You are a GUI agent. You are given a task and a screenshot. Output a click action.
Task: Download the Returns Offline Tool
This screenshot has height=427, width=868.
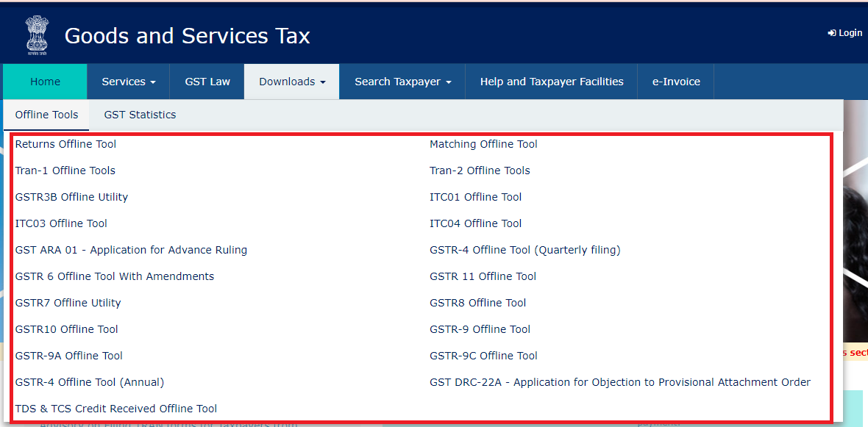click(65, 143)
